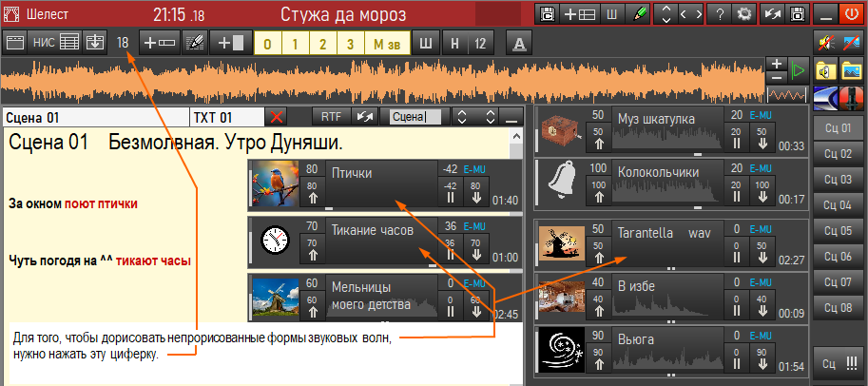868x386 pixels.
Task: Zoom in waveform with plus button
Action: pyautogui.click(x=777, y=63)
